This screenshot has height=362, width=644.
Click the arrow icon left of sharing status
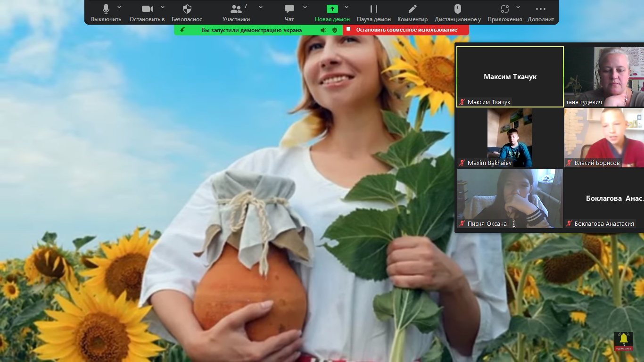(x=182, y=30)
